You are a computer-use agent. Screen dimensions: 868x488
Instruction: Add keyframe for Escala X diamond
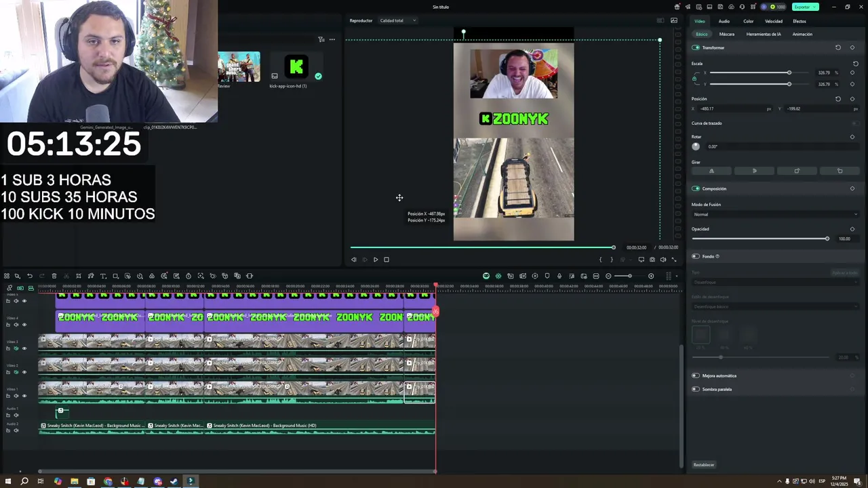tap(852, 73)
